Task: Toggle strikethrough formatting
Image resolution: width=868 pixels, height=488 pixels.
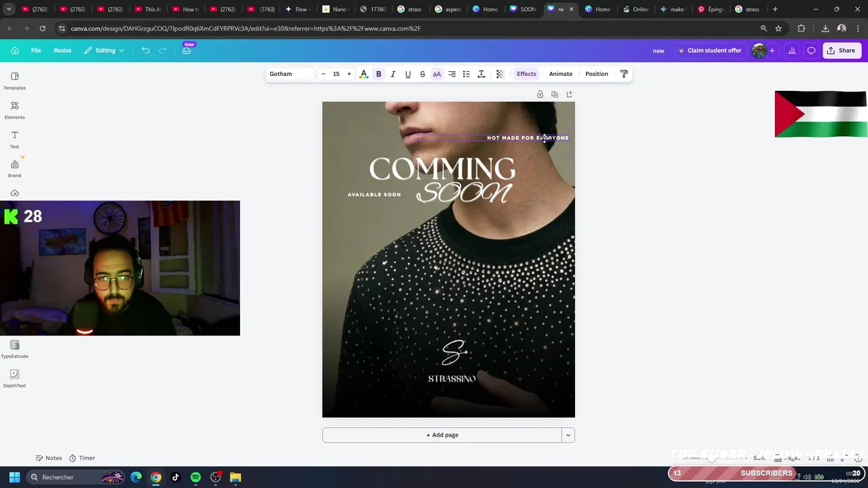Action: [x=422, y=74]
